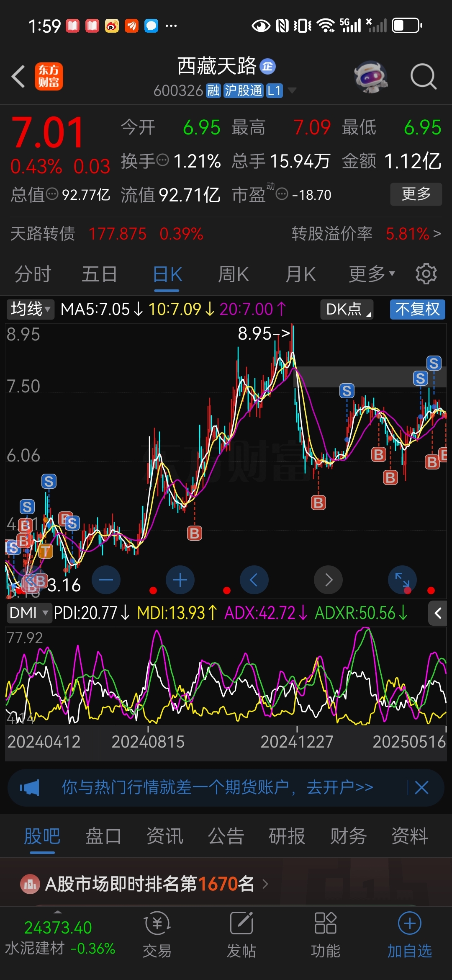Tap the back arrow icon

click(18, 77)
